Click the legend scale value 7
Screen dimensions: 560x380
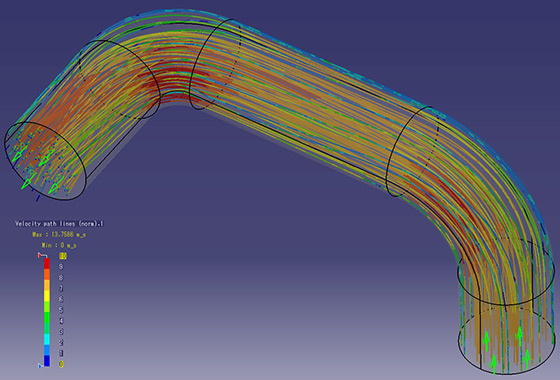61,288
